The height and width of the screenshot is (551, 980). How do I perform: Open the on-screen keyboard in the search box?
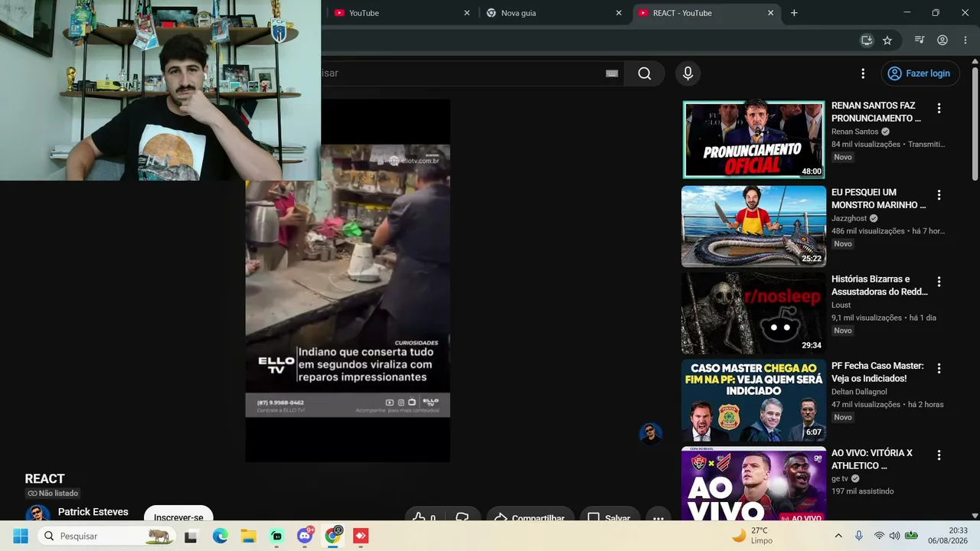[x=612, y=73]
